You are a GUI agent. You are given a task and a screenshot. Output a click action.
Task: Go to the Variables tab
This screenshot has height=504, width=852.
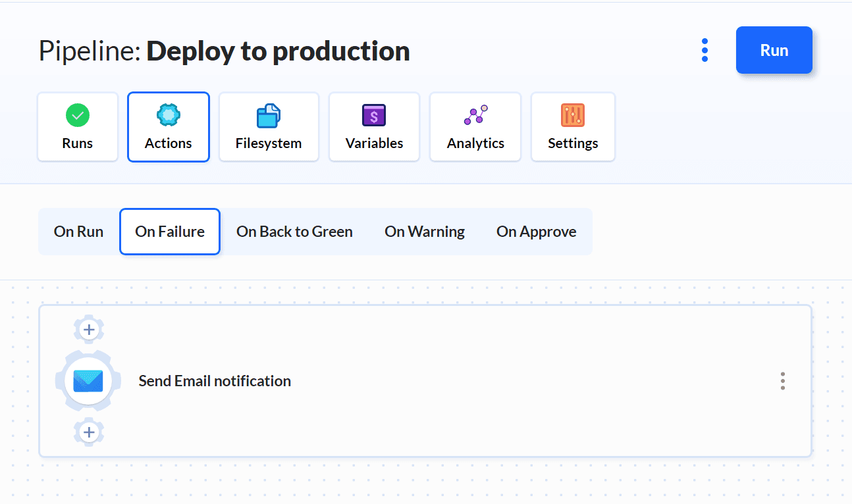click(374, 127)
